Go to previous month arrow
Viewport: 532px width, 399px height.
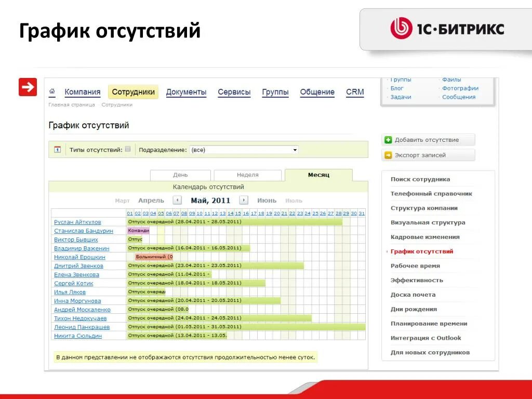click(177, 200)
